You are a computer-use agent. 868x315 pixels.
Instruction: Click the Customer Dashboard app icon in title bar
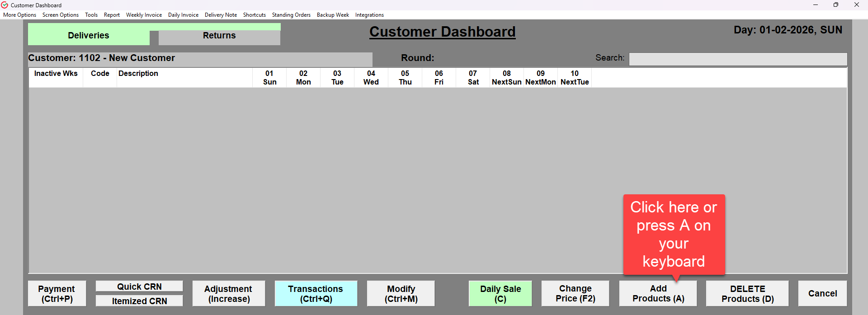(5, 5)
